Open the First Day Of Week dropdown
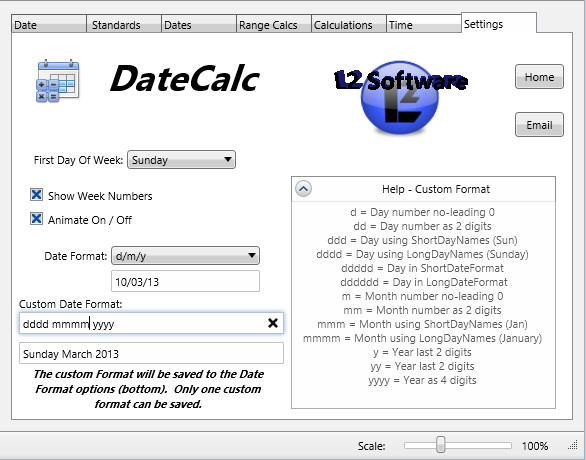 click(x=181, y=160)
